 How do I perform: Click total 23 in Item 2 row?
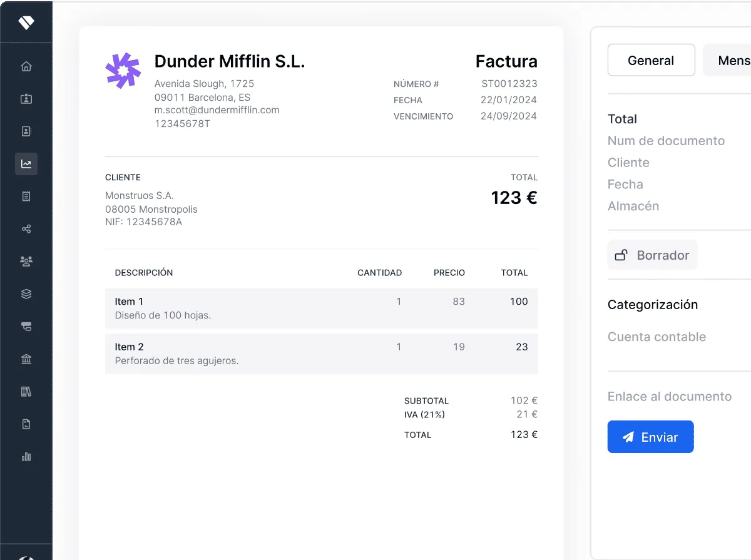click(x=522, y=347)
